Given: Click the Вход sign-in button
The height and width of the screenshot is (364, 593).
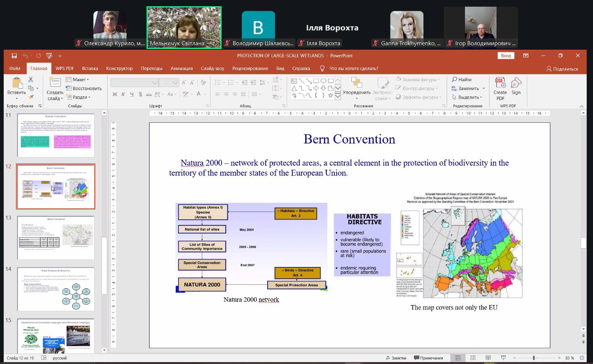Looking at the screenshot, I should point(506,56).
